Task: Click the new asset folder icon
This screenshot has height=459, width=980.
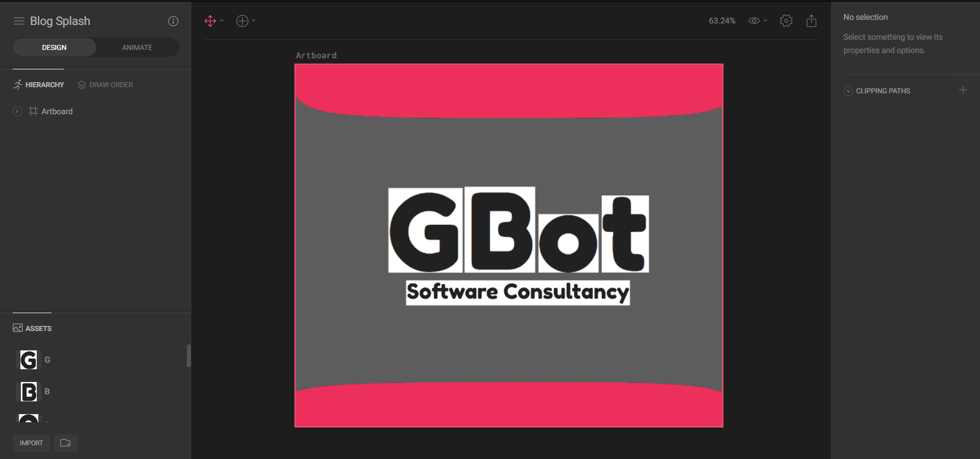Action: click(x=65, y=443)
